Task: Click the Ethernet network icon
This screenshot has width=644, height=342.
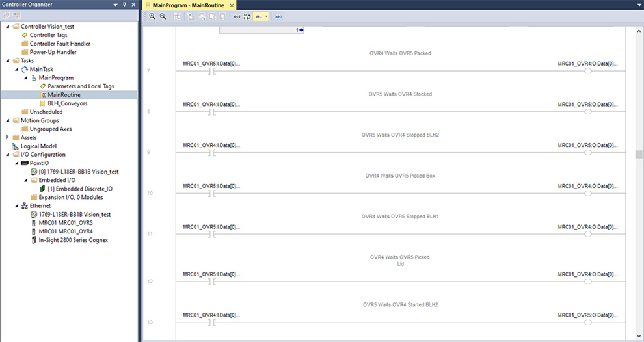Action: pos(25,205)
